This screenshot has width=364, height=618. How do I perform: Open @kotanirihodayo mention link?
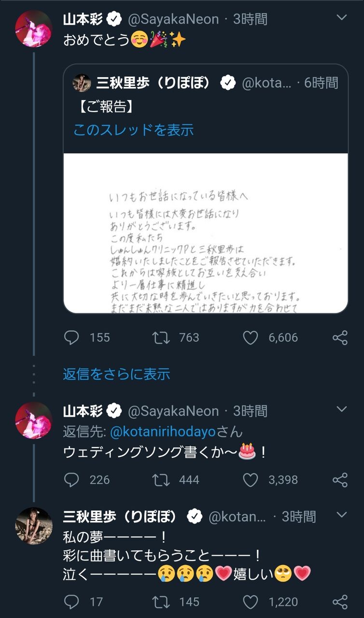tap(163, 431)
